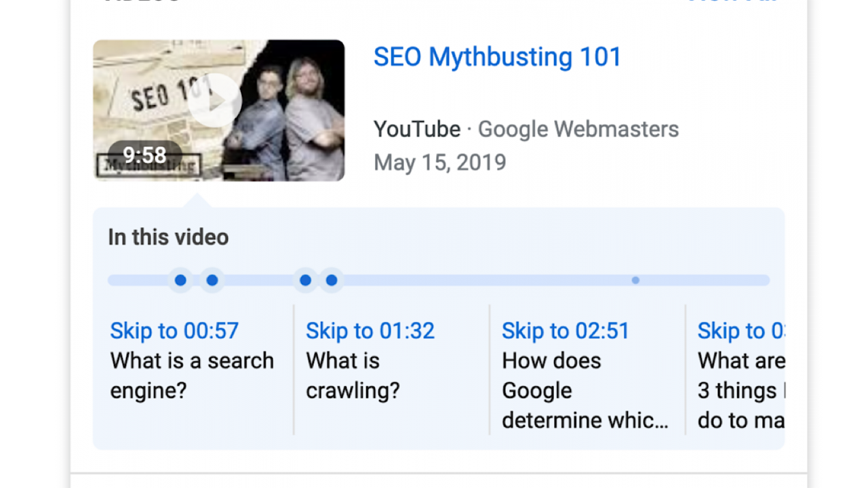Select the first timeline dot marker

pos(180,280)
